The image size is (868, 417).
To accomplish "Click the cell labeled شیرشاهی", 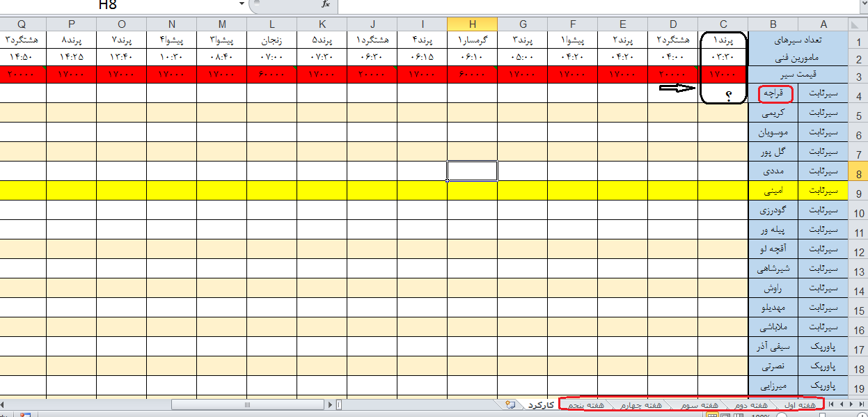I will (x=774, y=268).
